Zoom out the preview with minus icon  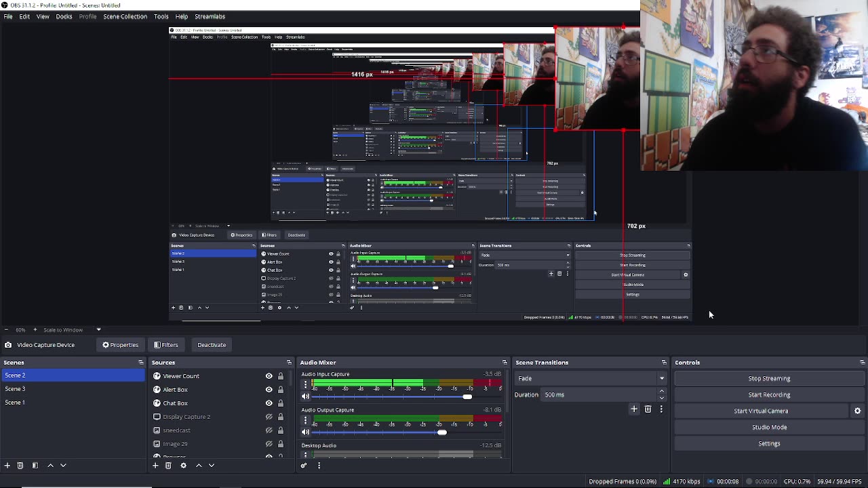pyautogui.click(x=6, y=330)
